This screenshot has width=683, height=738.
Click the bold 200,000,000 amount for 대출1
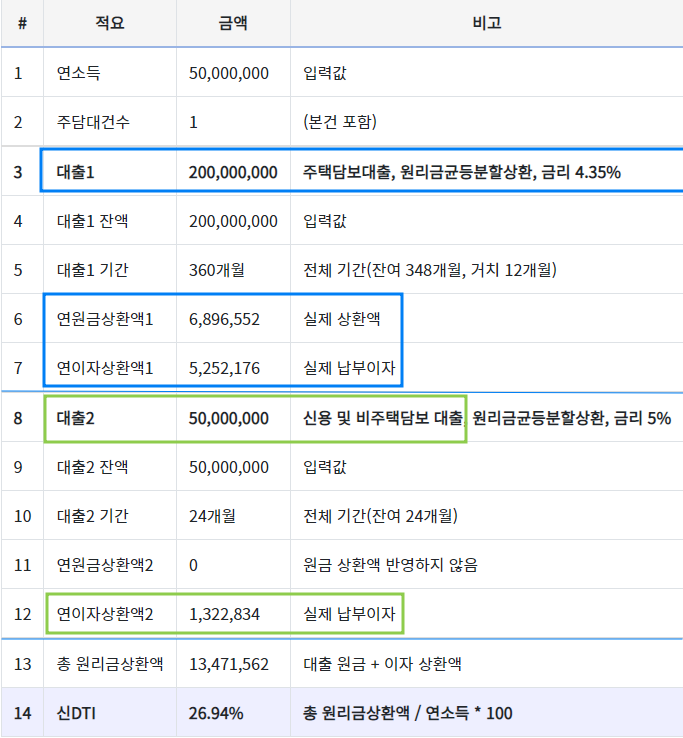coord(233,172)
